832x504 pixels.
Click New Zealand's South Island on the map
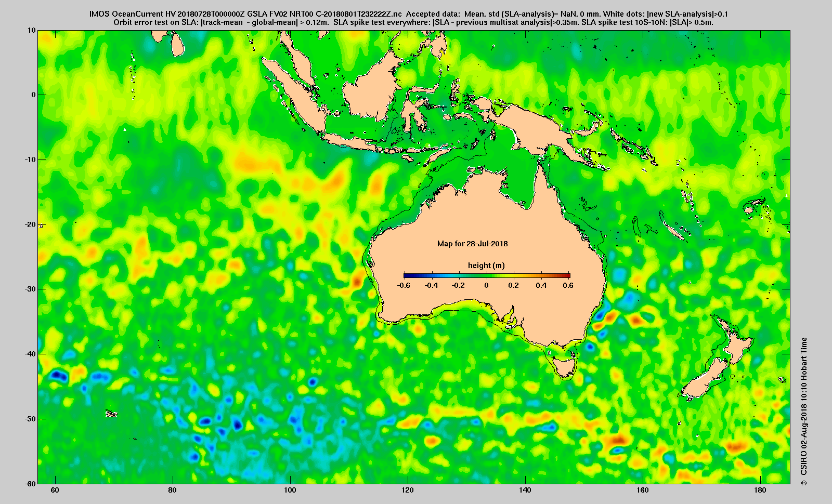703,379
